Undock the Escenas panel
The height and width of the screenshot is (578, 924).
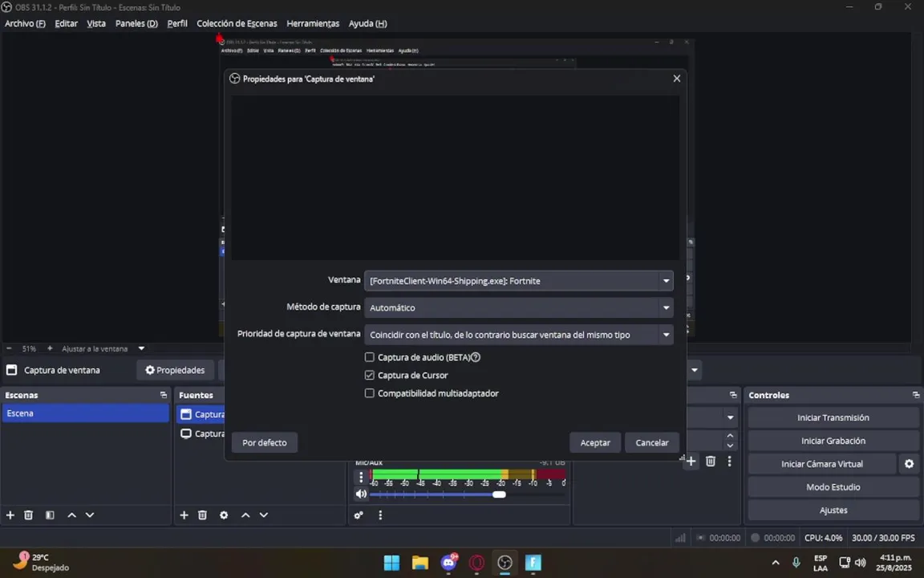pyautogui.click(x=164, y=395)
